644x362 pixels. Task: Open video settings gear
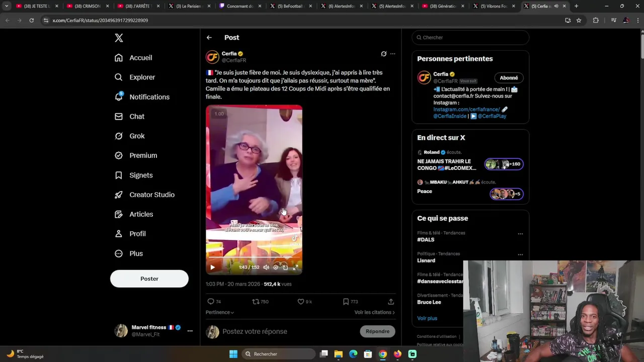276,267
